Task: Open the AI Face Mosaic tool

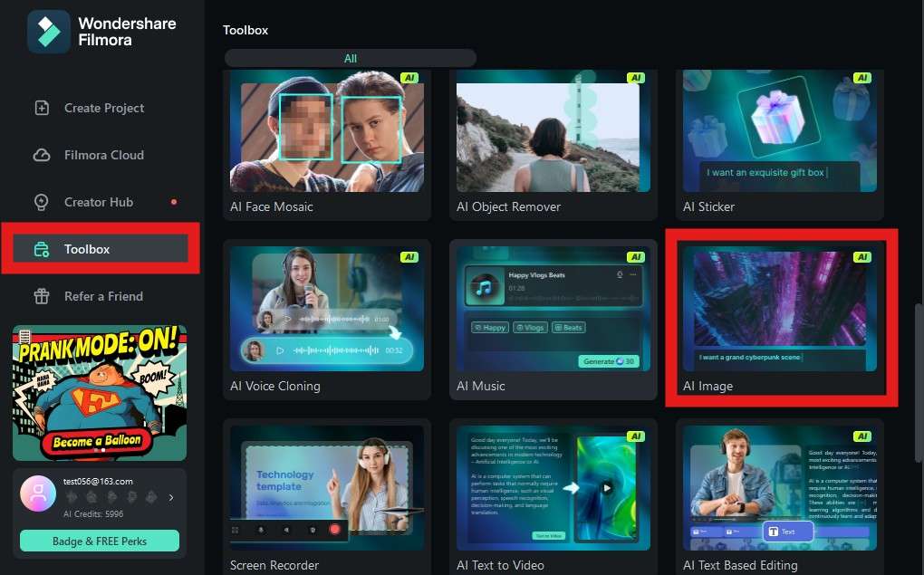Action: [327, 144]
